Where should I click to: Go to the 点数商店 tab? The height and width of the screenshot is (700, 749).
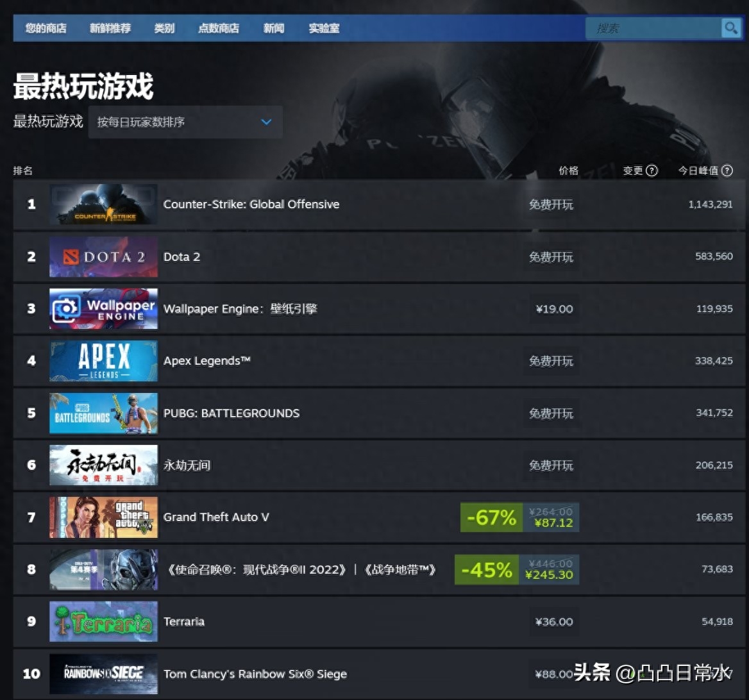point(219,28)
